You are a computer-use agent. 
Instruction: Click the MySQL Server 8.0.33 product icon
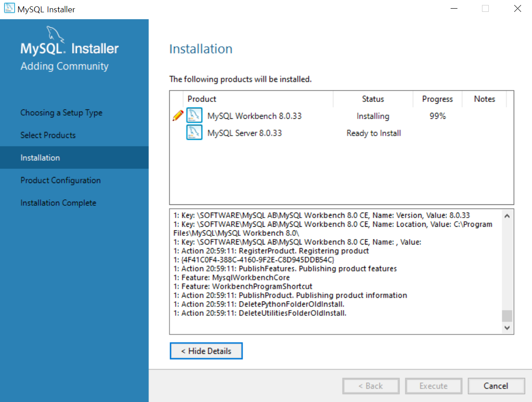pos(195,132)
